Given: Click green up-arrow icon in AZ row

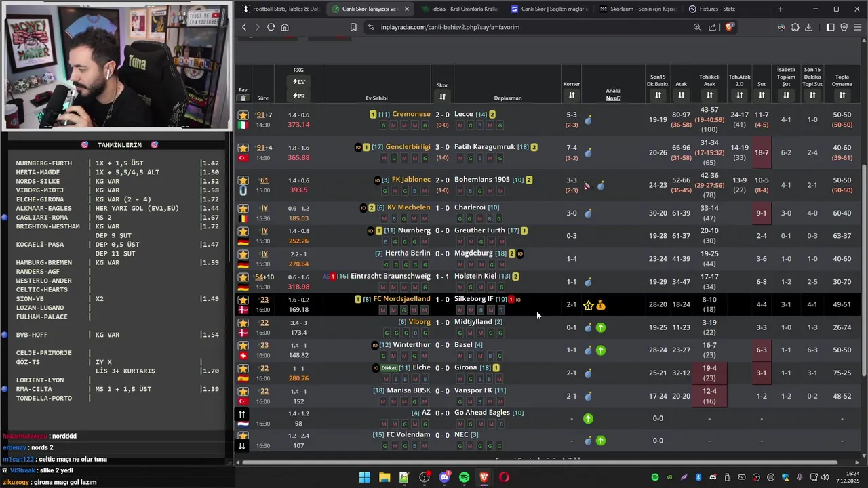Looking at the screenshot, I should pyautogui.click(x=588, y=419).
